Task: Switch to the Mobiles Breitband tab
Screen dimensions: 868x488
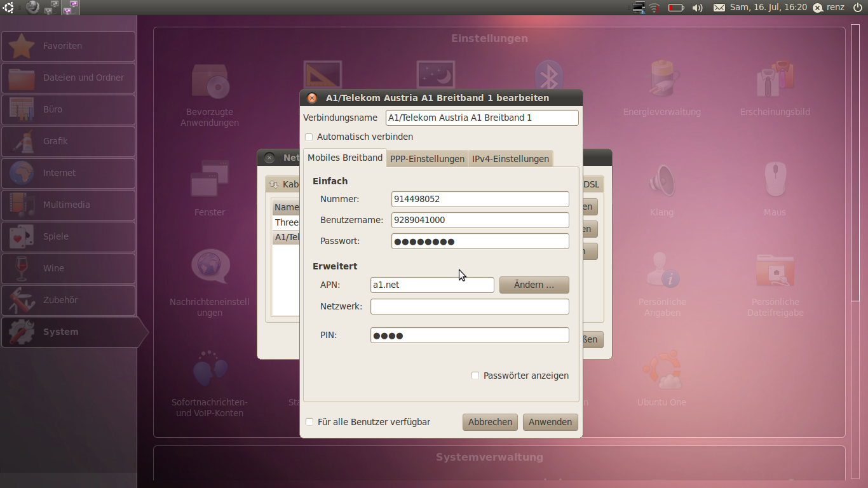Action: (x=345, y=158)
